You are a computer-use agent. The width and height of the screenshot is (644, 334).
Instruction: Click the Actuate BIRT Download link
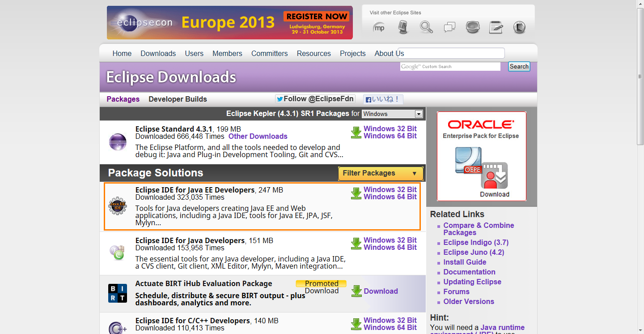381,291
